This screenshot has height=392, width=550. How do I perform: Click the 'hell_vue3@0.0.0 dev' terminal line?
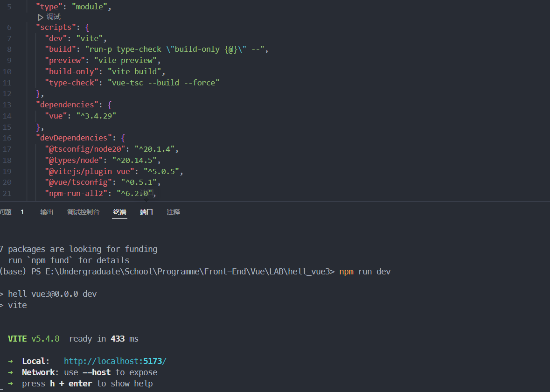pos(52,294)
